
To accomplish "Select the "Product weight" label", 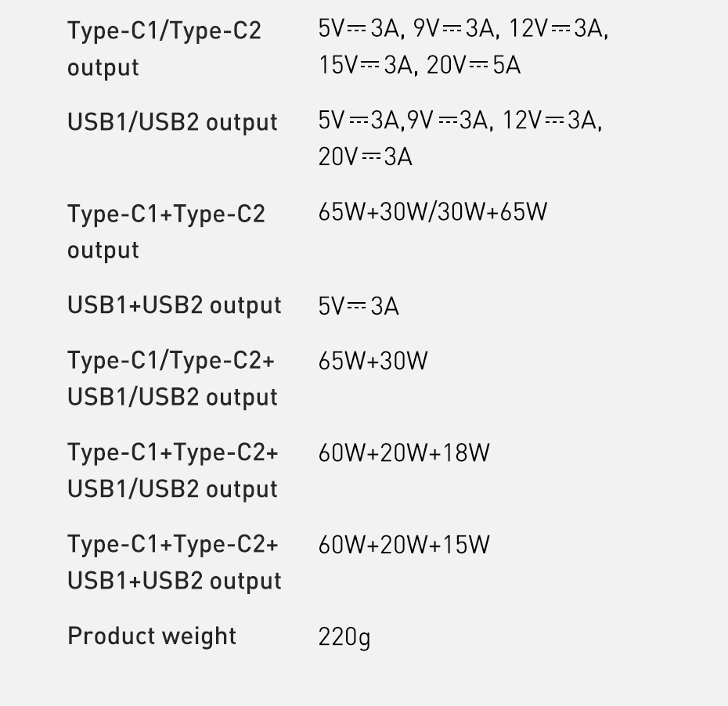I will pos(152,636).
